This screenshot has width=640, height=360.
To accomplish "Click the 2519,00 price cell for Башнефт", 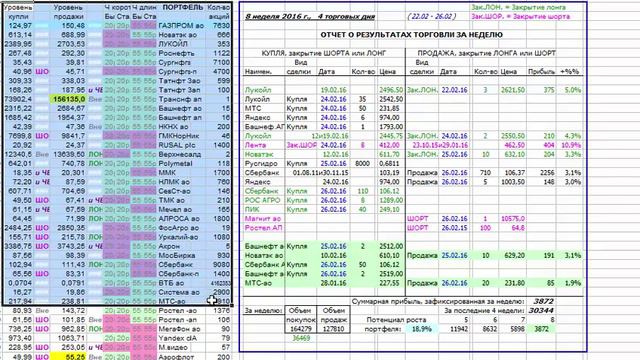I will point(391,273).
